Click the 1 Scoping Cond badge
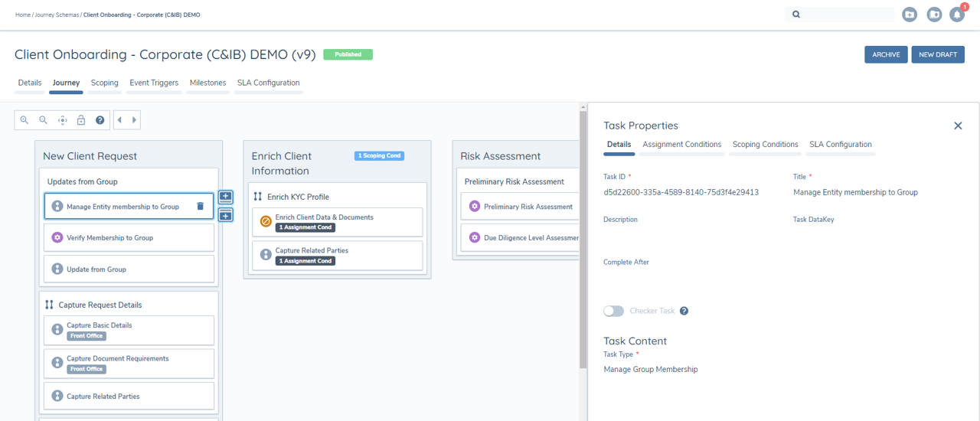Image resolution: width=980 pixels, height=421 pixels. (x=379, y=155)
